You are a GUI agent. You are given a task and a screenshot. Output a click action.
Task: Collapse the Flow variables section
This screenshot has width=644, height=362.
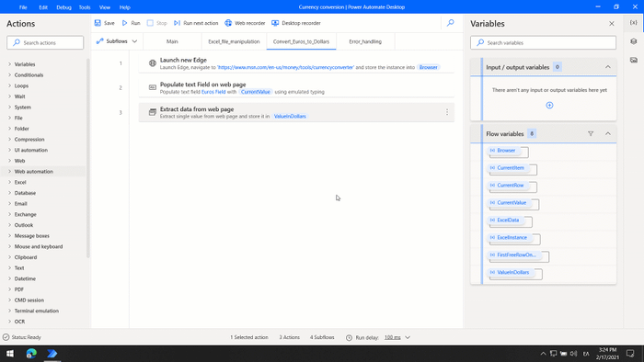[608, 133]
